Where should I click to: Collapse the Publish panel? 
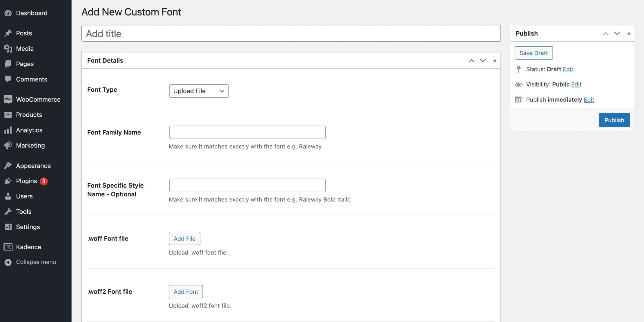(x=629, y=33)
